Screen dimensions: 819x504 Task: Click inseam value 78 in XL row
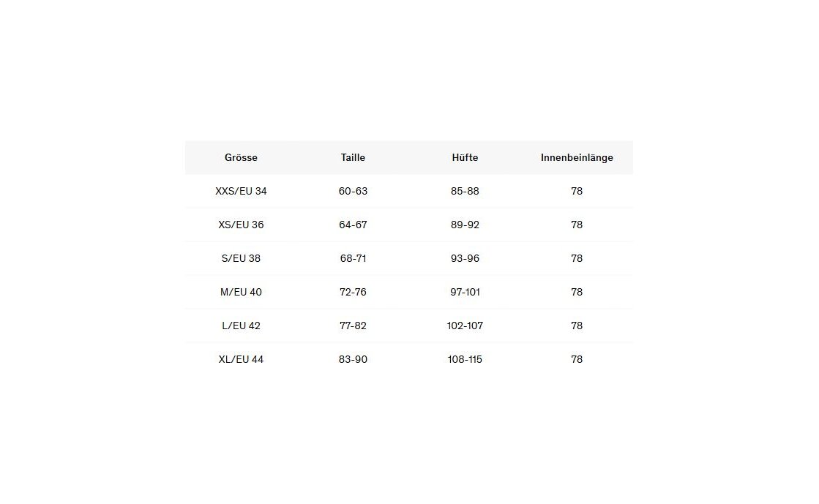(x=577, y=359)
